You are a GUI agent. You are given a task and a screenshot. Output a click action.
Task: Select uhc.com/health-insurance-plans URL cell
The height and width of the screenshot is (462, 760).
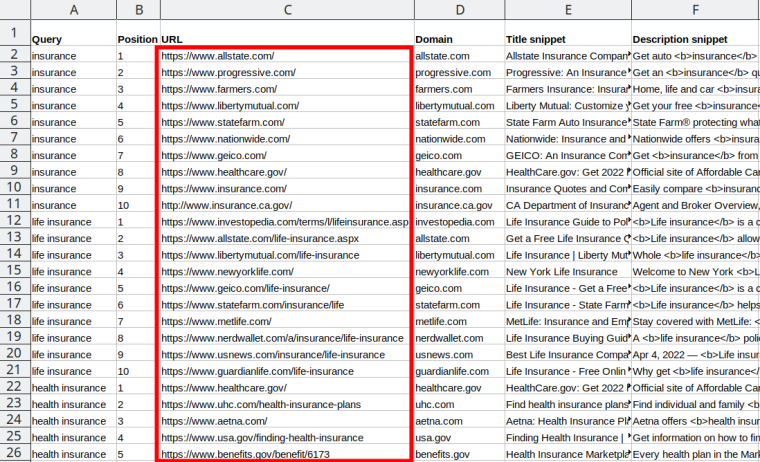287,403
